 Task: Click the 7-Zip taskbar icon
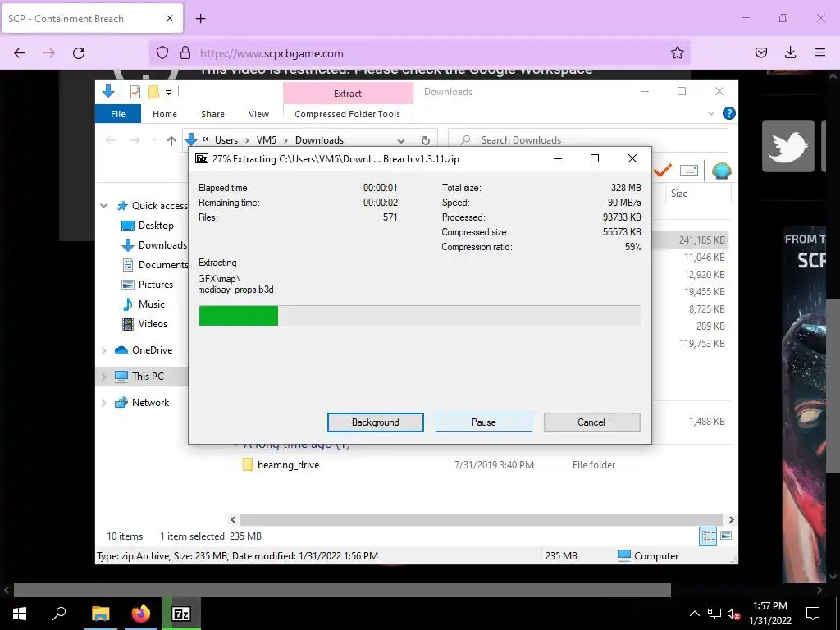(x=181, y=614)
